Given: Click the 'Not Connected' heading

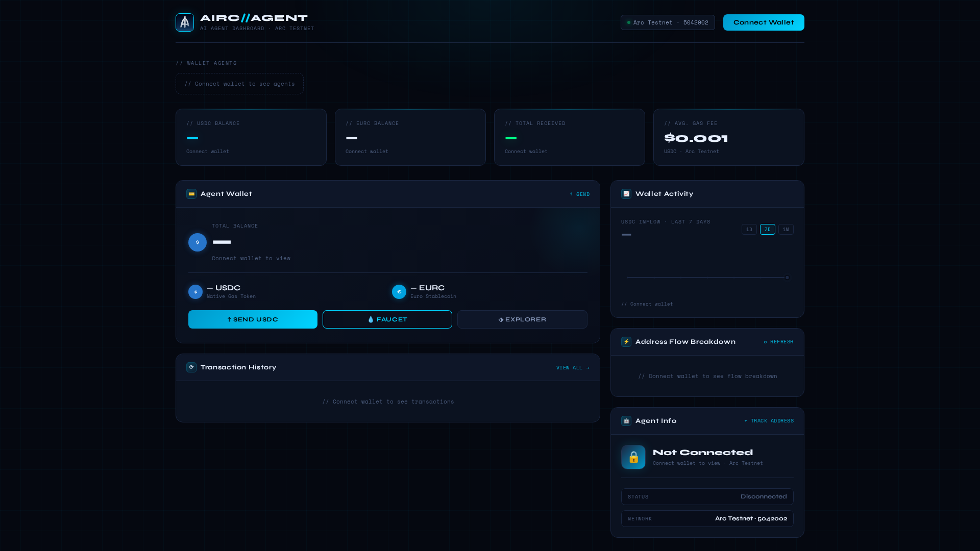Looking at the screenshot, I should 703,453.
